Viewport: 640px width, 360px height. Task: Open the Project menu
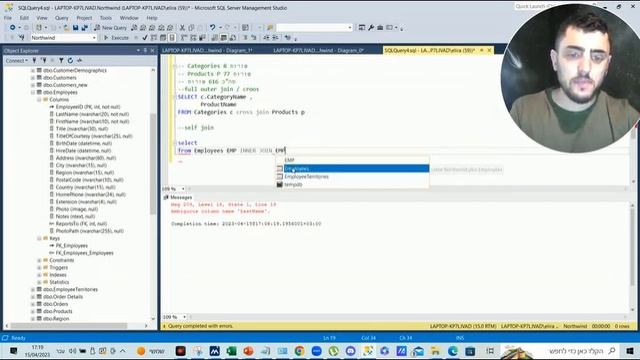click(x=84, y=18)
